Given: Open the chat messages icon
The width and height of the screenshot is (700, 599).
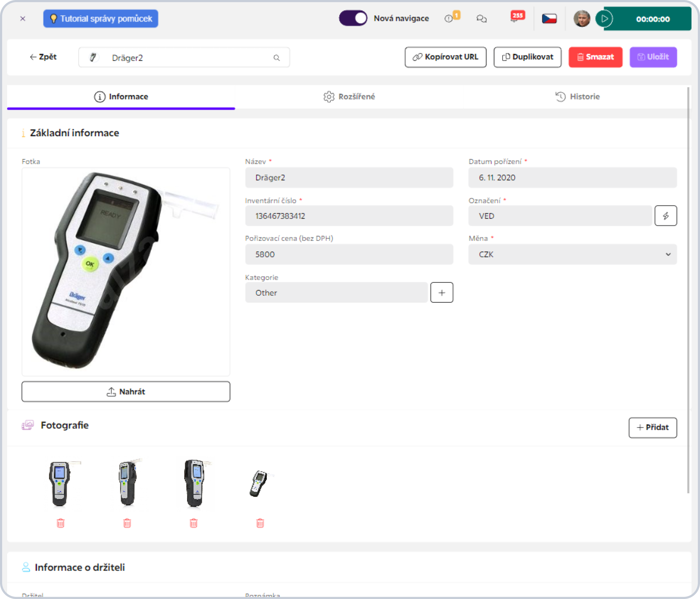Looking at the screenshot, I should 481,18.
